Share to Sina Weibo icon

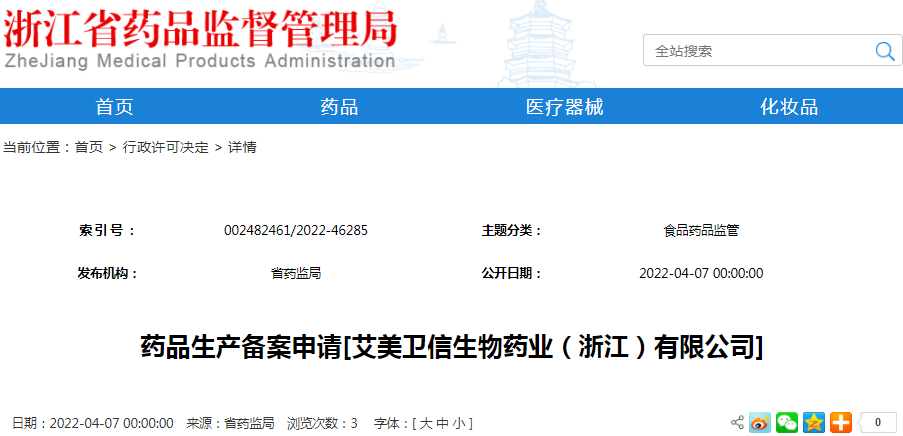760,423
